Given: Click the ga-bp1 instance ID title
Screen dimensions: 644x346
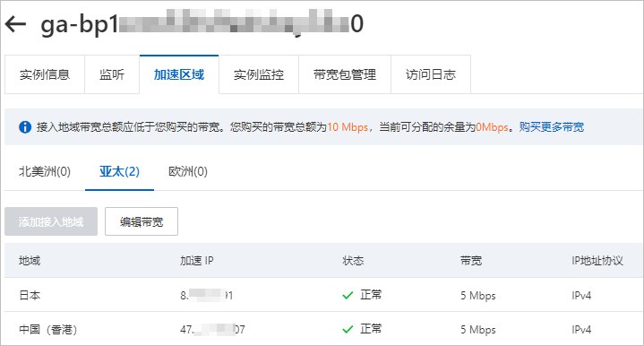Looking at the screenshot, I should point(202,24).
